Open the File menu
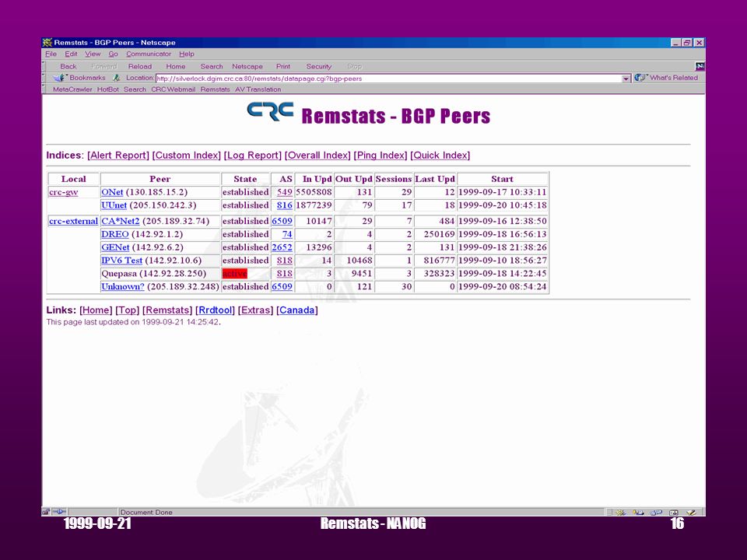The width and height of the screenshot is (747, 560). point(51,54)
